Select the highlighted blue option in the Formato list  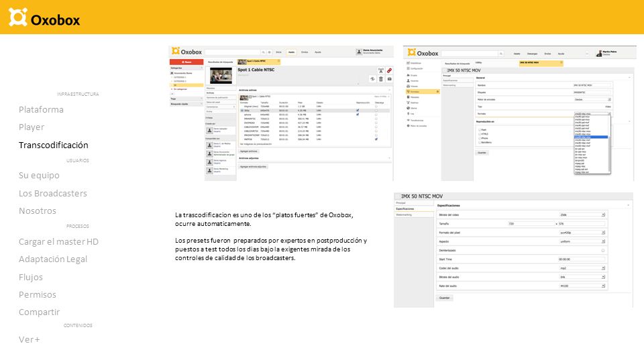pyautogui.click(x=591, y=137)
